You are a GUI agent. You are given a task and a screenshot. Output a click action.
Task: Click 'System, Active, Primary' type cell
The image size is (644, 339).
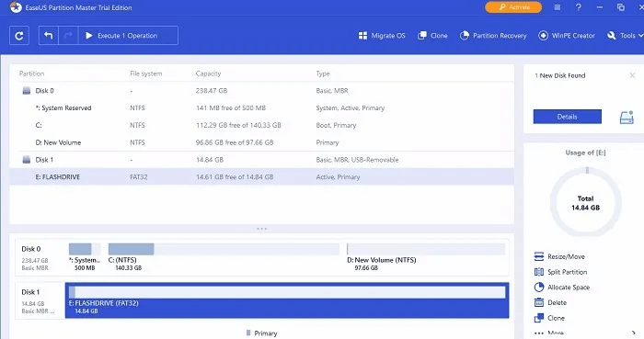(x=350, y=107)
